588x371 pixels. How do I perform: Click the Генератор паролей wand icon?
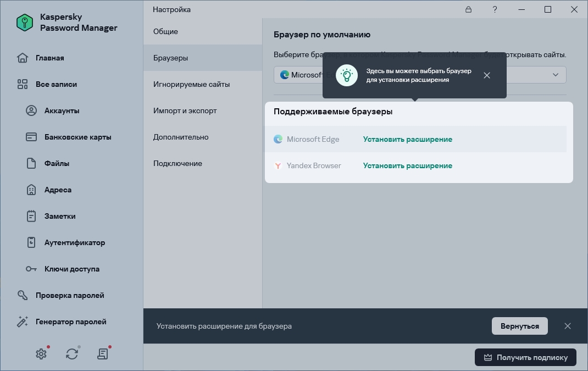coord(23,322)
